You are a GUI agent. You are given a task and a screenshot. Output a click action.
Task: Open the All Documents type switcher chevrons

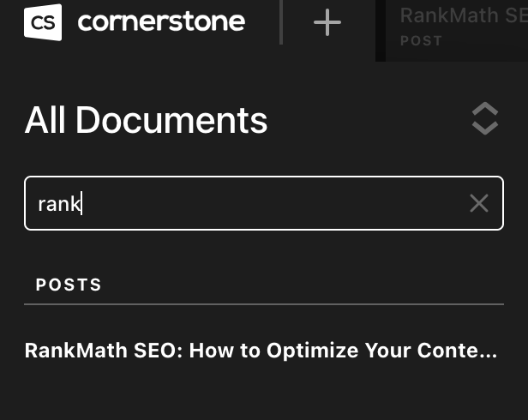point(484,118)
